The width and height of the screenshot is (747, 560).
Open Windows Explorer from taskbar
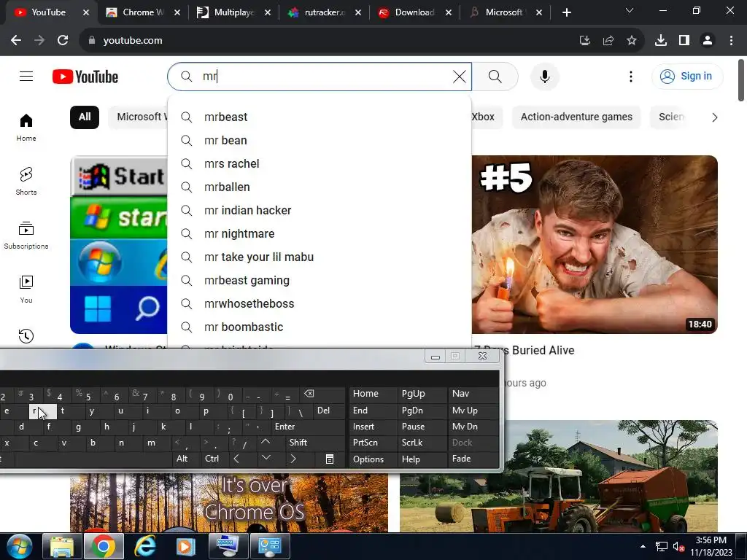click(62, 547)
